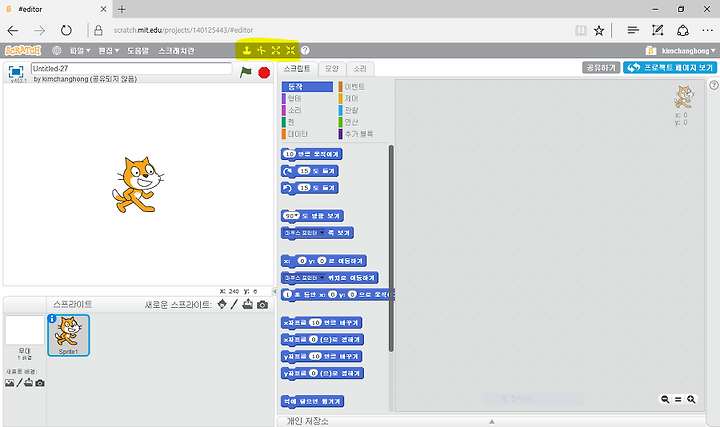Select the Grow sprite tool
The height and width of the screenshot is (427, 720).
[276, 51]
